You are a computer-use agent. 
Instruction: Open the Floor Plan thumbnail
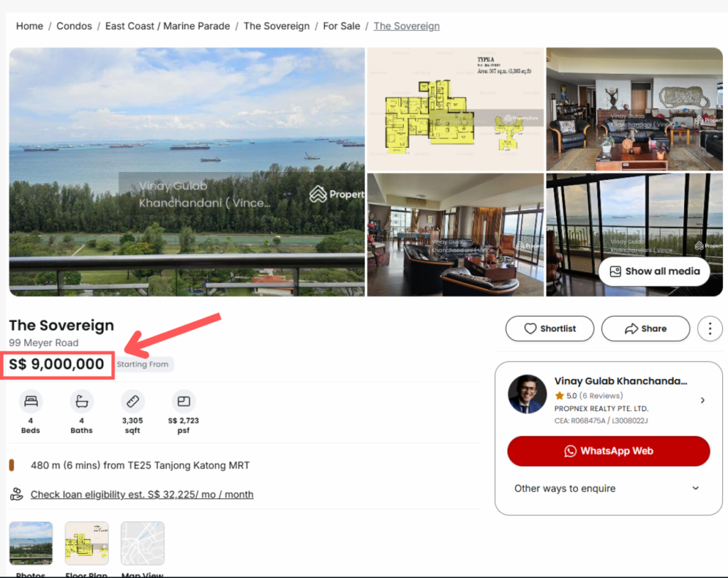pyautogui.click(x=87, y=543)
